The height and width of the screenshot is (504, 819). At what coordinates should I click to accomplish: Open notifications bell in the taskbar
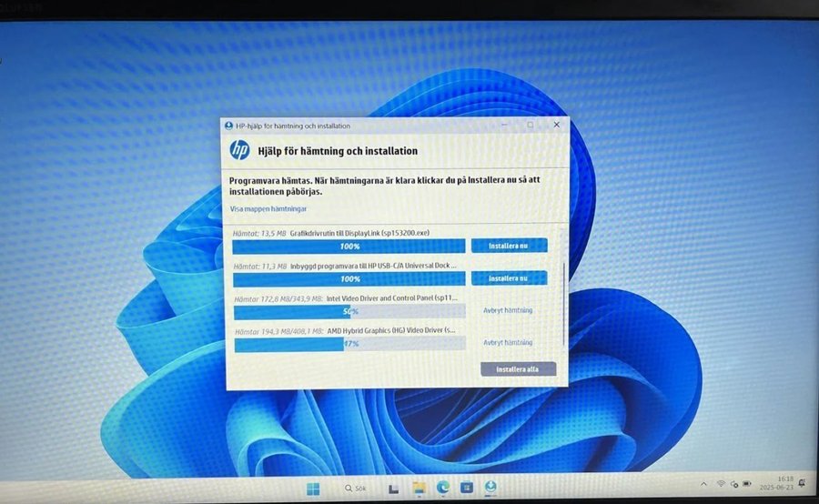coord(803,482)
